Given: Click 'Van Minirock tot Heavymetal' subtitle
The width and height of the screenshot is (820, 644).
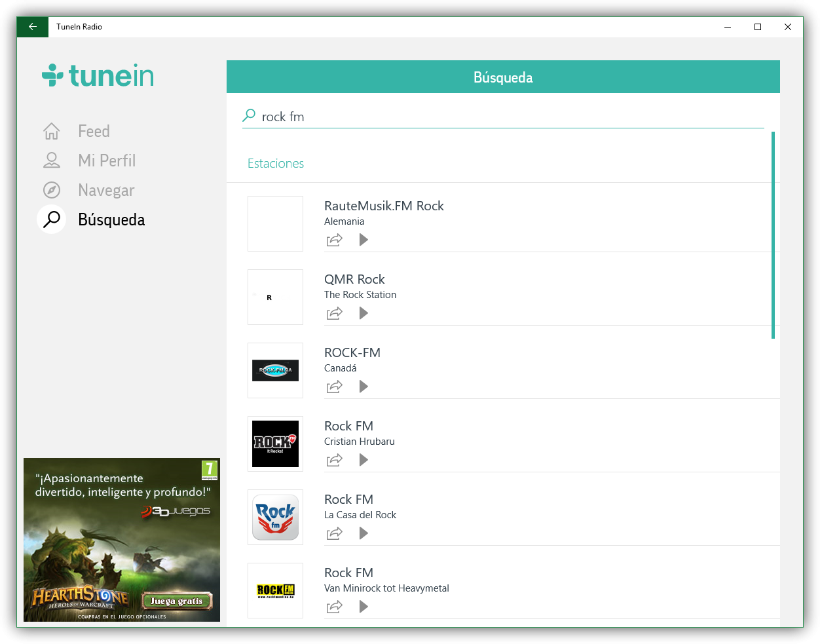Looking at the screenshot, I should tap(386, 588).
